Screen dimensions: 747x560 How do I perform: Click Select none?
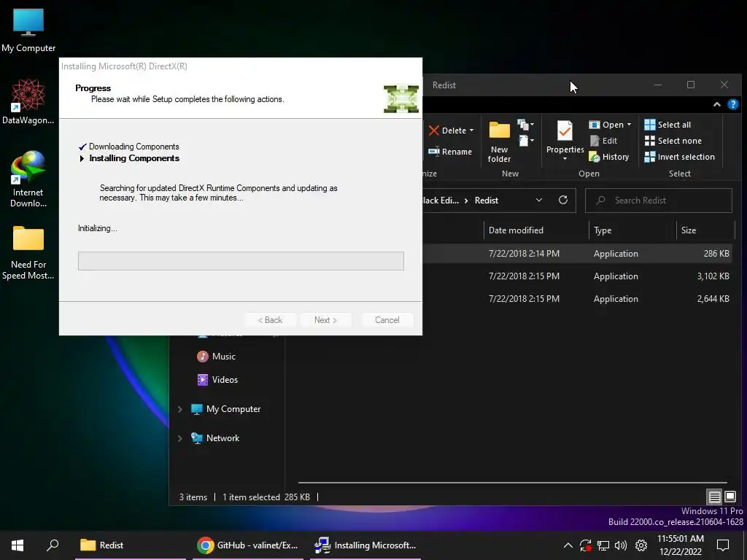[x=673, y=141]
